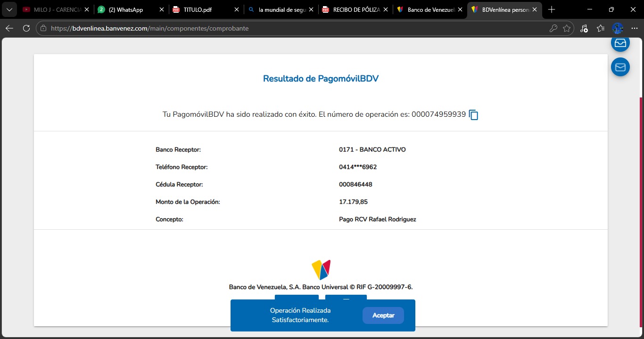Close the la mundial de seguros tab
The height and width of the screenshot is (339, 644).
pos(311,9)
